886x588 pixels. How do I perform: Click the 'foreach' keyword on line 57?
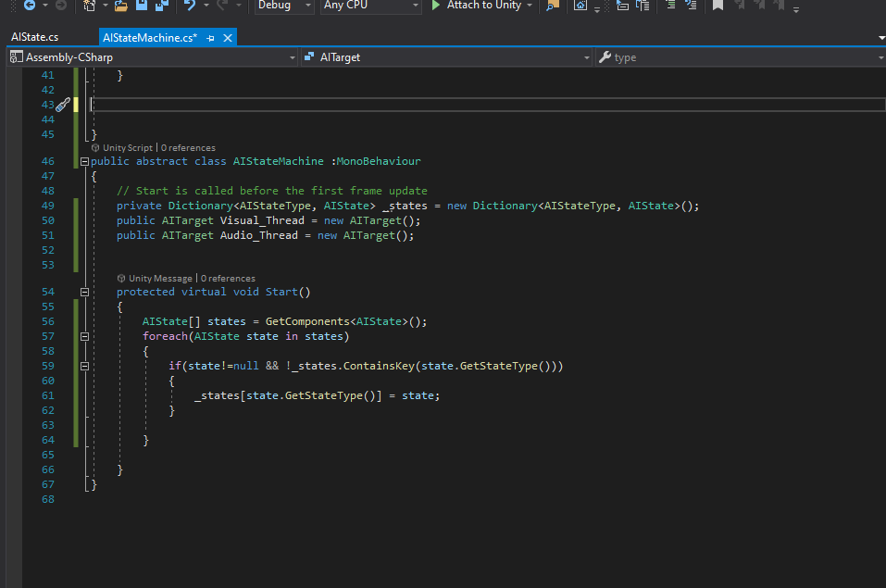point(165,336)
